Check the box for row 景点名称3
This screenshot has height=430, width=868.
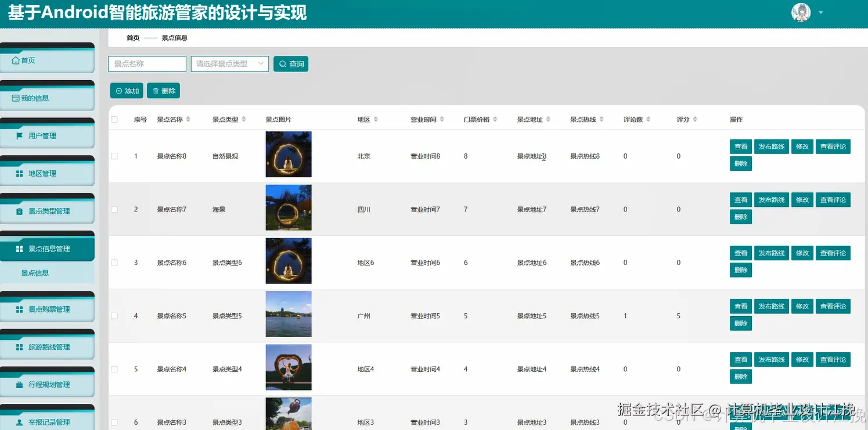click(114, 422)
